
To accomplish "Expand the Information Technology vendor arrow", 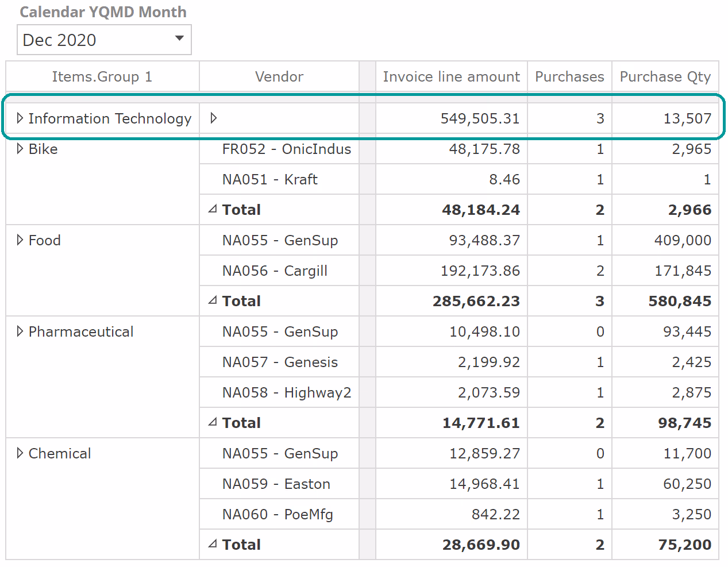I will (x=214, y=118).
